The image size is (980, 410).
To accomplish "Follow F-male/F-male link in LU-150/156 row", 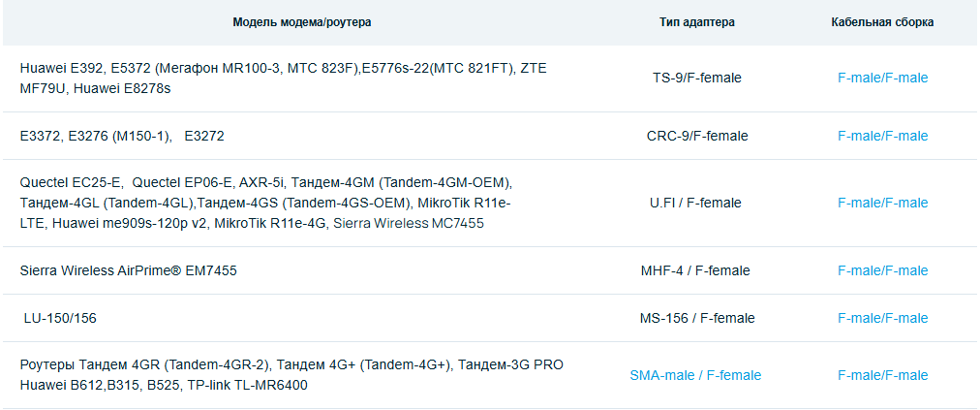I will pos(882,318).
